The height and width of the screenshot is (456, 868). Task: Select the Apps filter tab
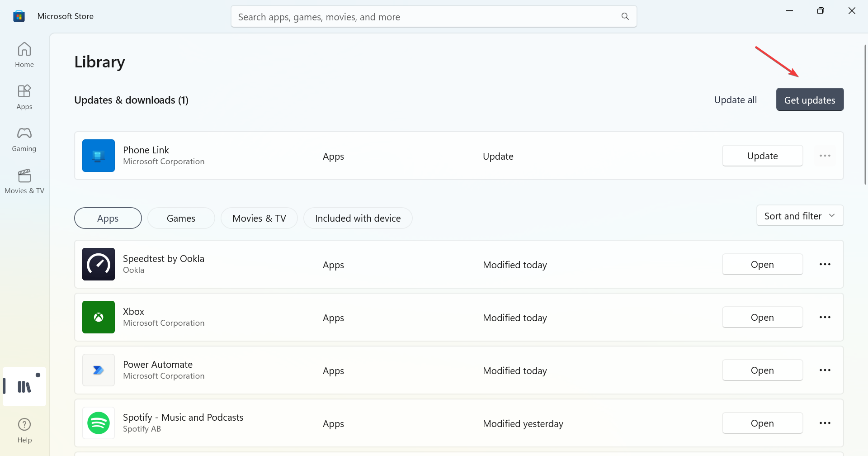point(108,218)
